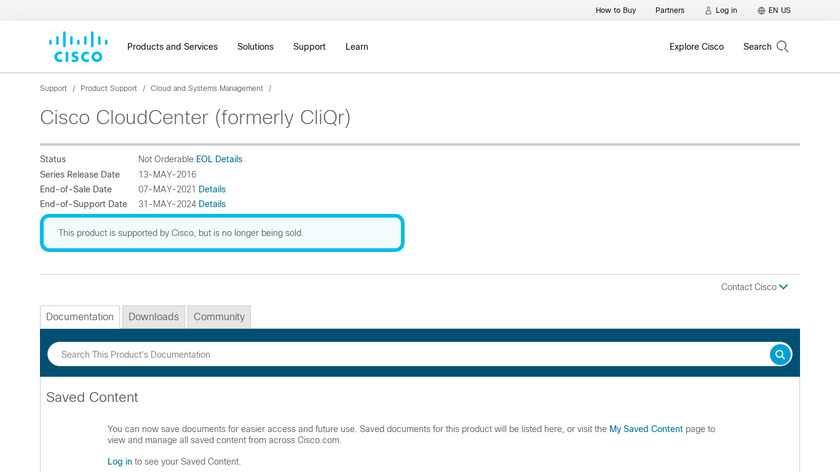840x472 pixels.
Task: Click the user icon next to Log in
Action: 708,10
